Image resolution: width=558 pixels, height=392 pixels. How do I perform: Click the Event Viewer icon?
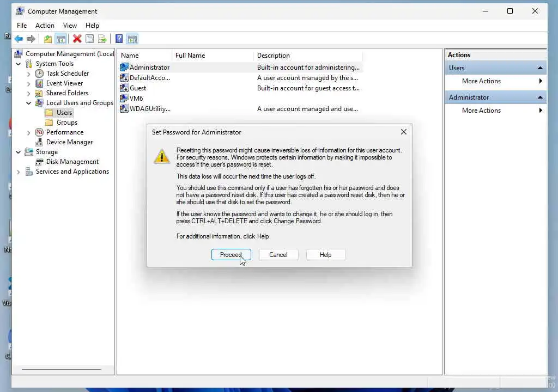[39, 83]
